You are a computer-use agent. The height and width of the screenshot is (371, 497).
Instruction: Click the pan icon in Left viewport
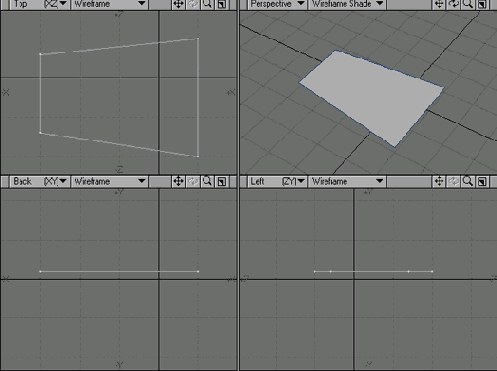click(439, 181)
